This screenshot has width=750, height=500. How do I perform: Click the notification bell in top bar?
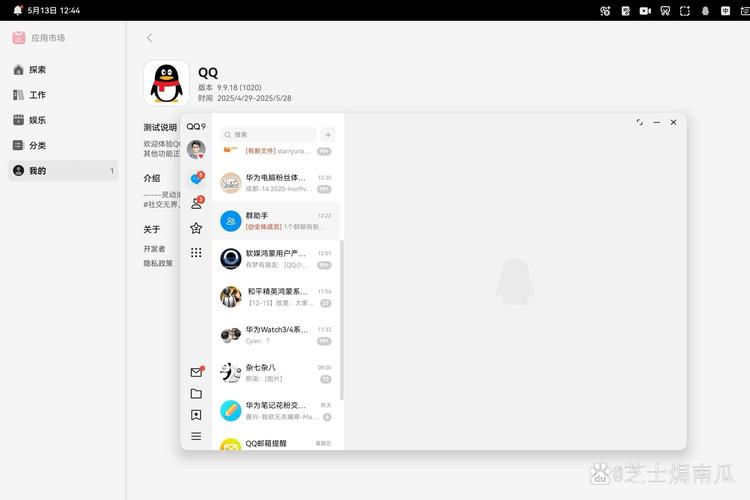[x=18, y=10]
